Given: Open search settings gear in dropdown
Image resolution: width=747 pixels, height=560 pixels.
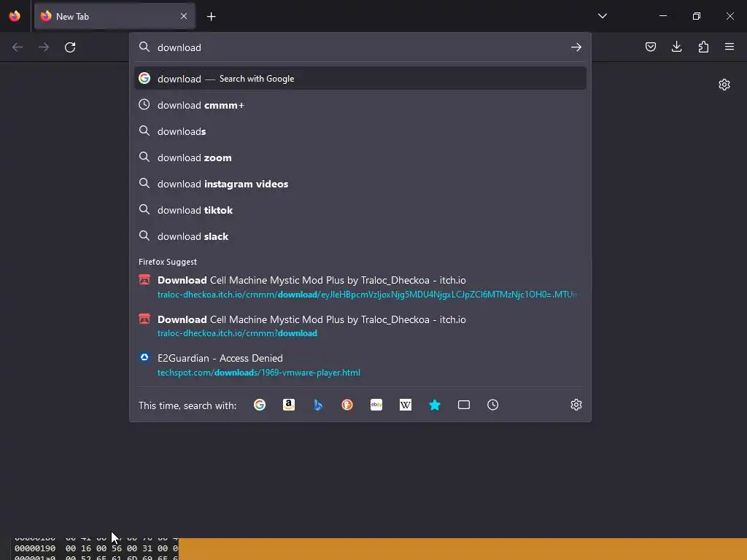Looking at the screenshot, I should point(576,405).
